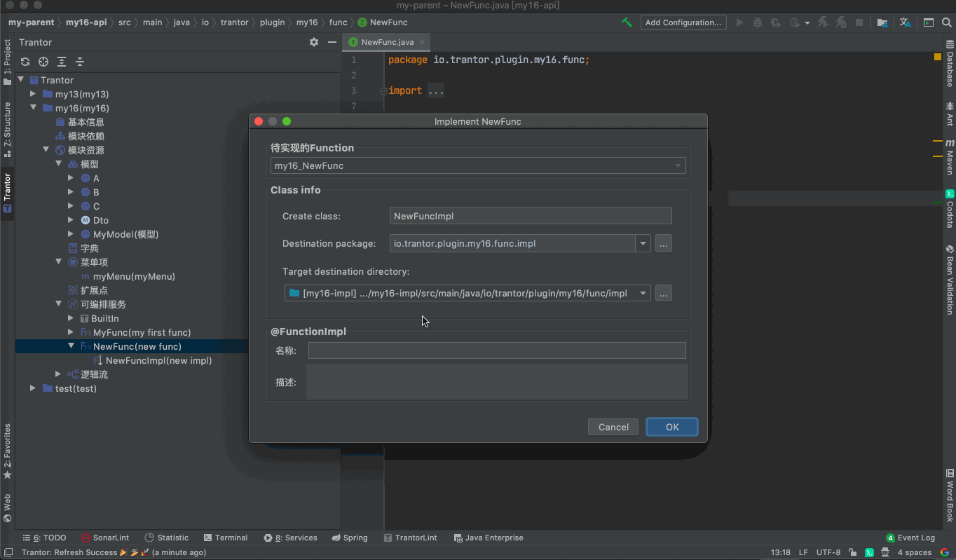Expand the BuiltIn node
This screenshot has height=560, width=956.
(x=71, y=318)
